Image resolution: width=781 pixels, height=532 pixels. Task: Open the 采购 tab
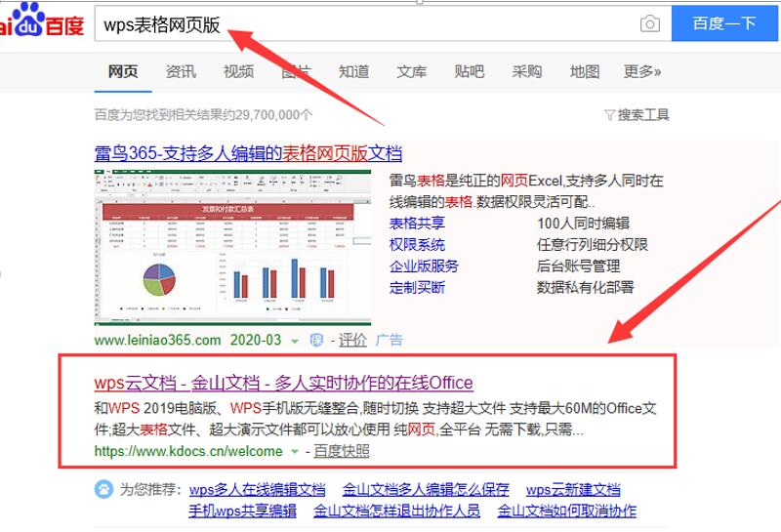point(527,71)
